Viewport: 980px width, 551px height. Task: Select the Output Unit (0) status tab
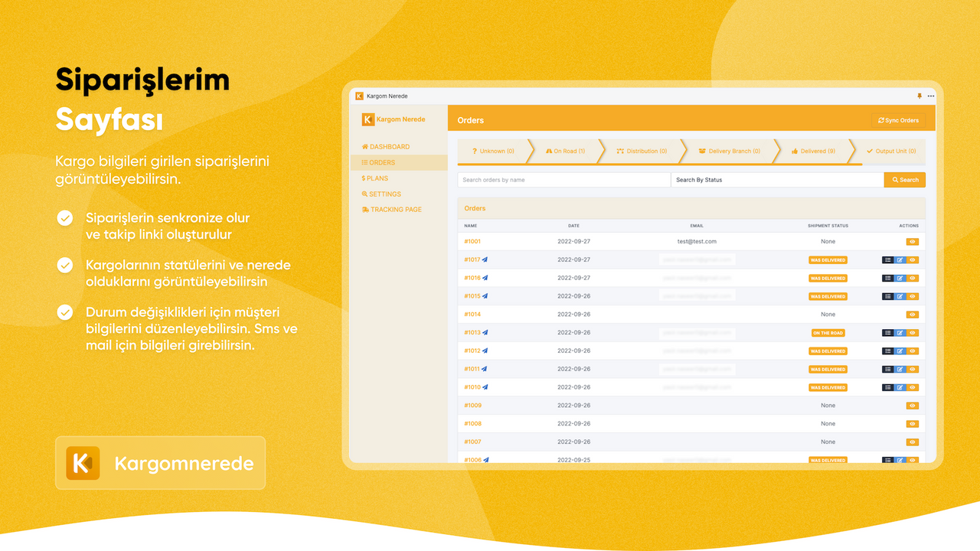tap(890, 152)
